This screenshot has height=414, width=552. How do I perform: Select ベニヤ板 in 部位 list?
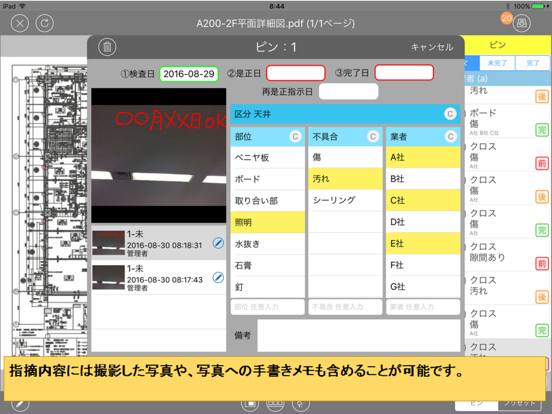tap(268, 157)
